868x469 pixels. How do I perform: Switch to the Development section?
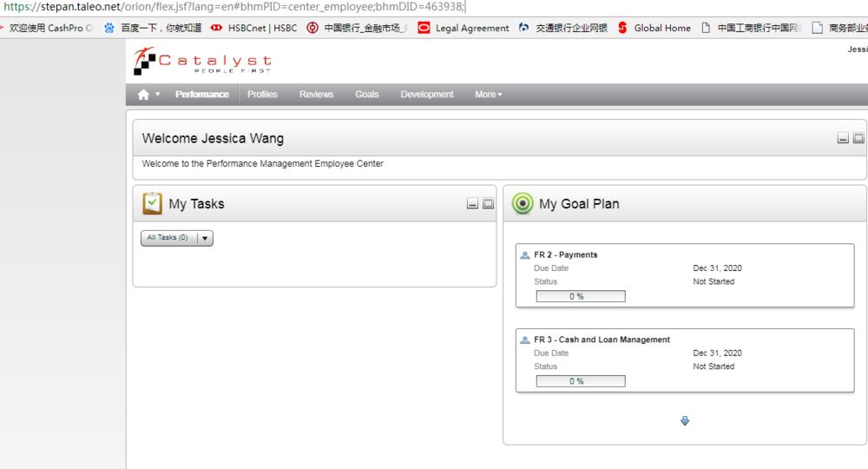[427, 94]
